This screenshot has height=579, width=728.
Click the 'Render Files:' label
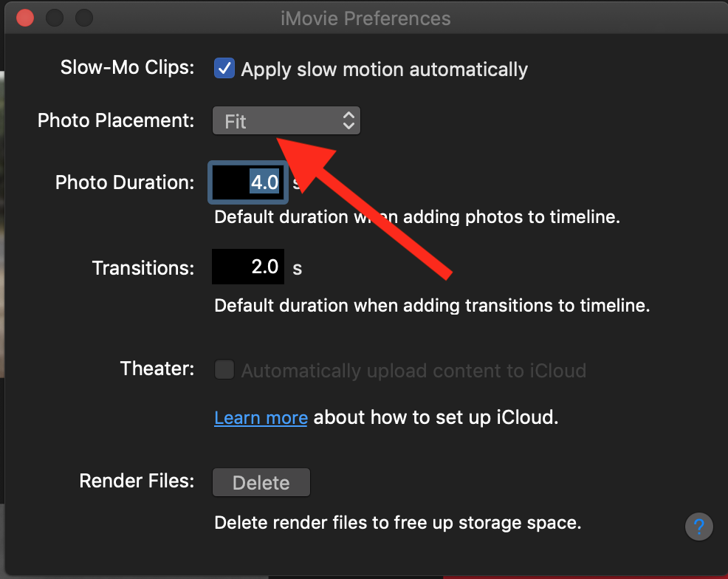click(137, 481)
